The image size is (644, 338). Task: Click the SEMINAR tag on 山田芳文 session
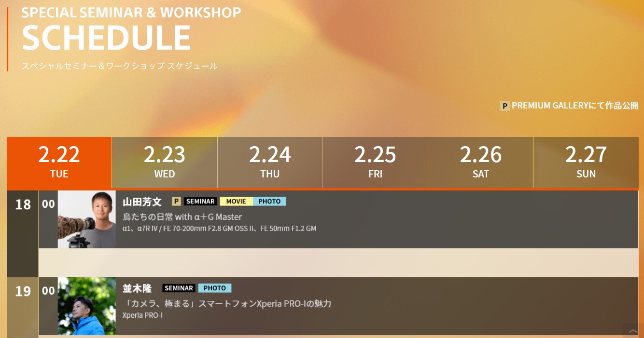[200, 201]
